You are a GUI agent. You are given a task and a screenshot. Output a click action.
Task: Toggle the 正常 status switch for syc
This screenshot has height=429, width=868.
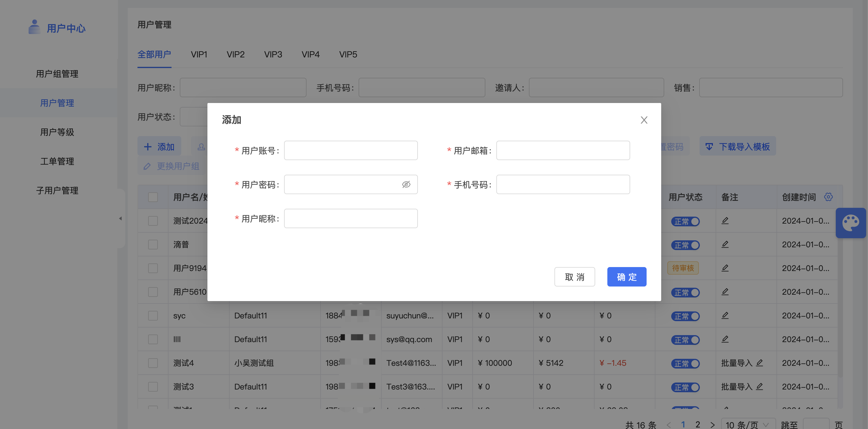[x=685, y=316]
